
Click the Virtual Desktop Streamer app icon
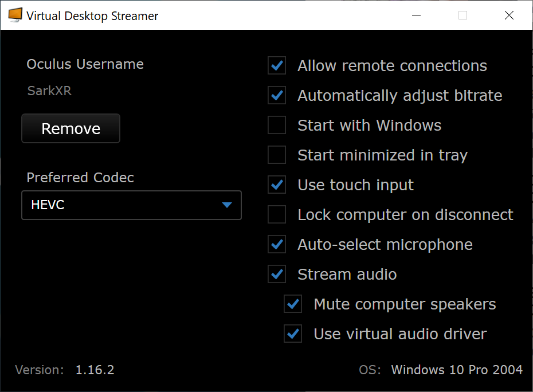pos(15,15)
